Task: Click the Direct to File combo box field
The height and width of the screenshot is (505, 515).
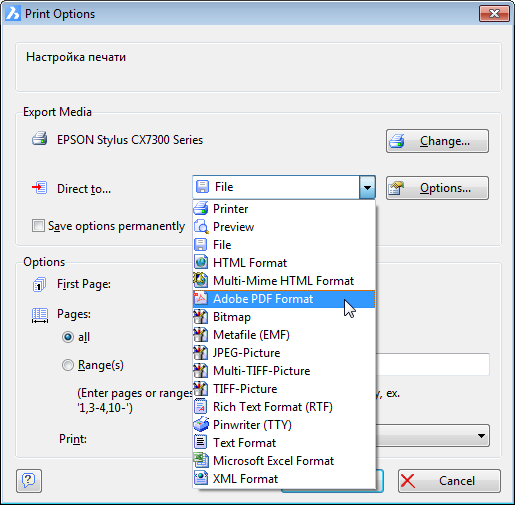Action: (x=284, y=187)
